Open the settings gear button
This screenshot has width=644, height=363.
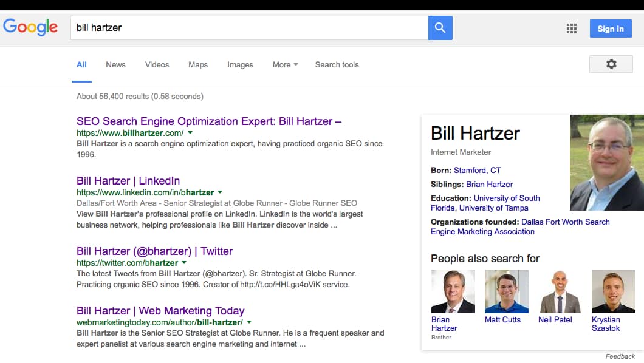point(611,64)
